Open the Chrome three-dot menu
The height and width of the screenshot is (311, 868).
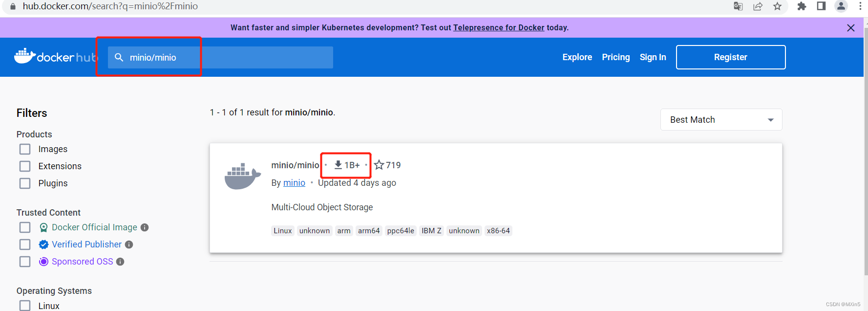click(860, 6)
